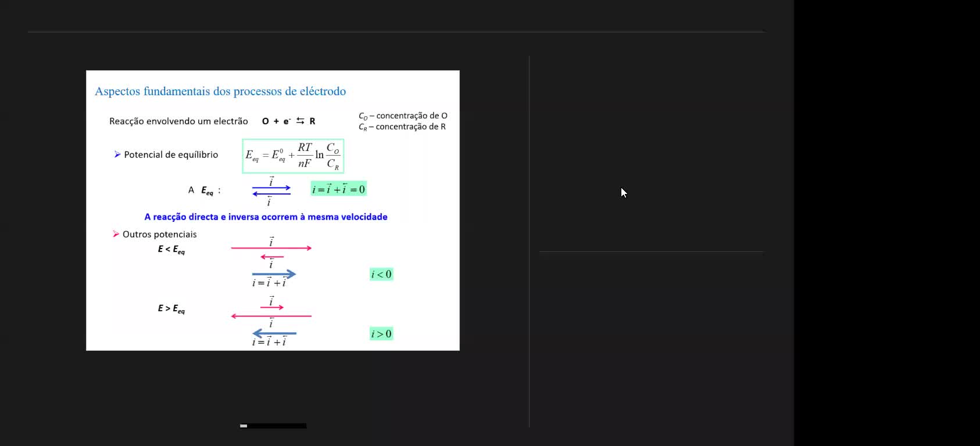This screenshot has height=446, width=980.
Task: Click the 'Cₒ – concentração de O' legend text
Action: 403,116
